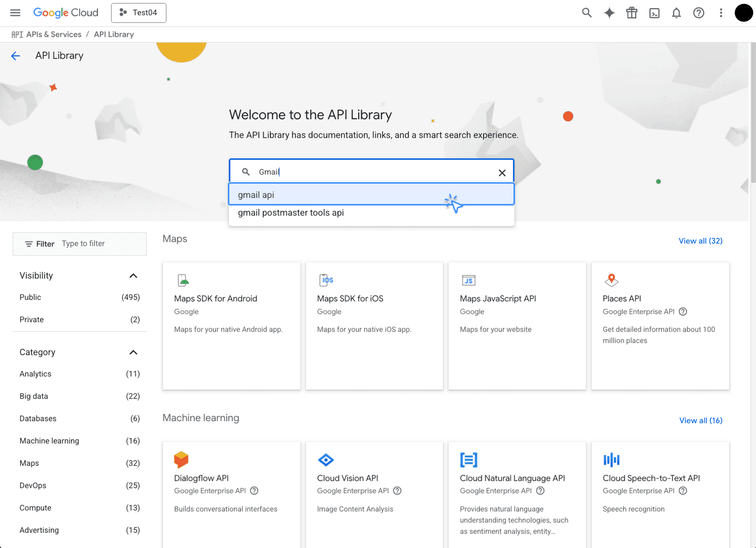Click the Filter lines icon
This screenshot has height=548, width=756.
(29, 244)
